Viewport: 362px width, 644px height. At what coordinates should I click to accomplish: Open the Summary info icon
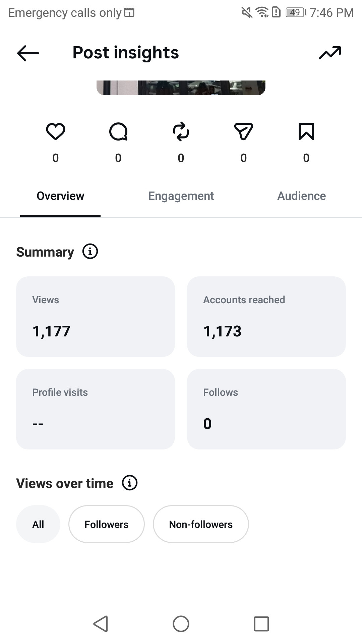90,251
